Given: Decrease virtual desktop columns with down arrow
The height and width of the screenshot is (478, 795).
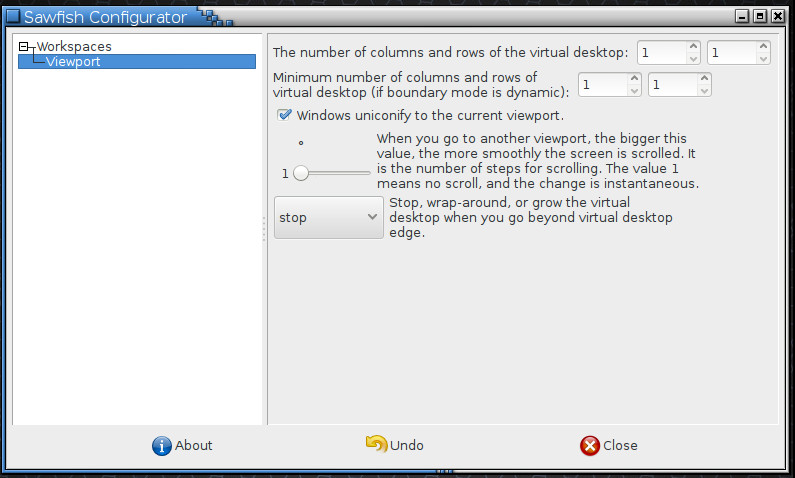Looking at the screenshot, I should pos(693,59).
